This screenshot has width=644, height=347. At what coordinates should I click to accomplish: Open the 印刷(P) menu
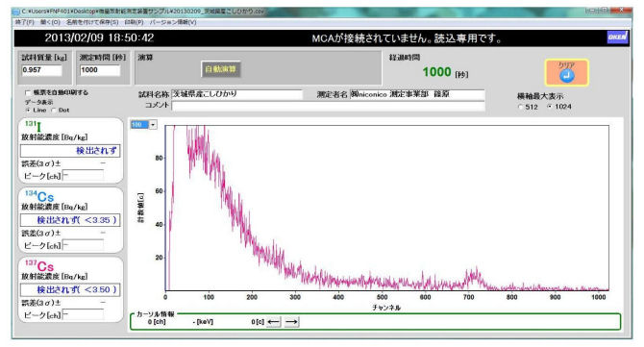(134, 22)
